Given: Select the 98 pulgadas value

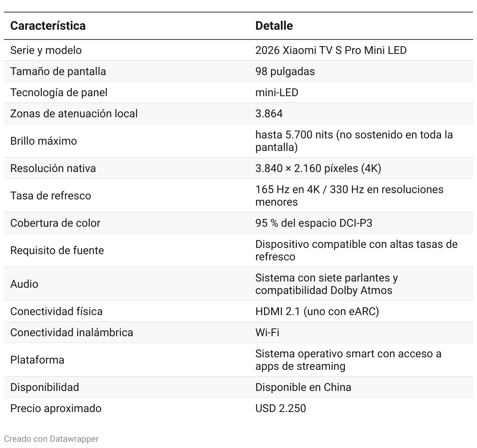Looking at the screenshot, I should coord(285,72).
